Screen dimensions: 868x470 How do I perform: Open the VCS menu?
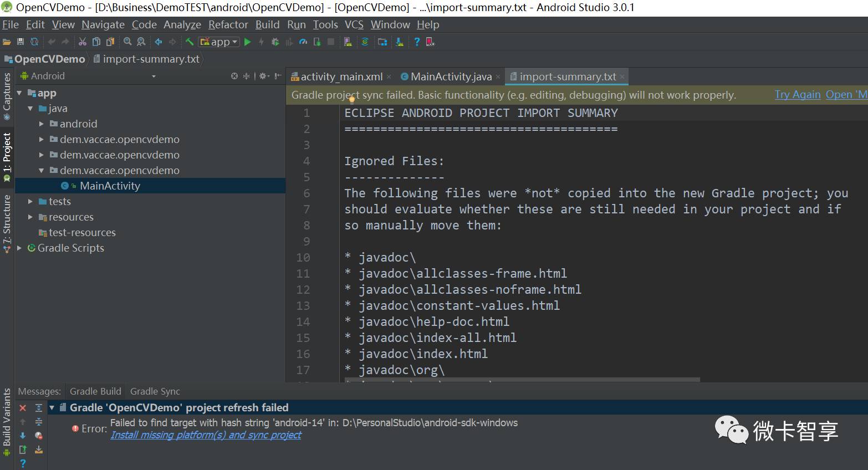point(354,24)
